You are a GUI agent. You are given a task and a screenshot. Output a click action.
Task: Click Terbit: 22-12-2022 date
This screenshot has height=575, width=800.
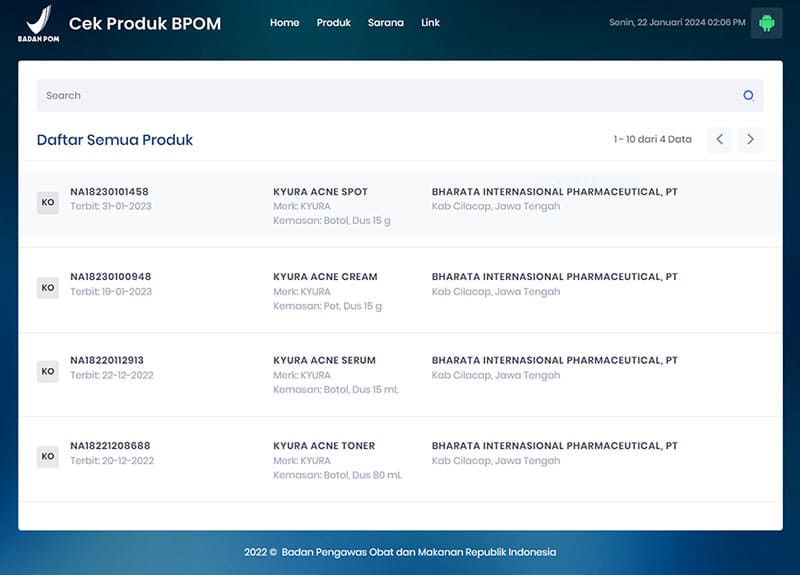pos(112,375)
